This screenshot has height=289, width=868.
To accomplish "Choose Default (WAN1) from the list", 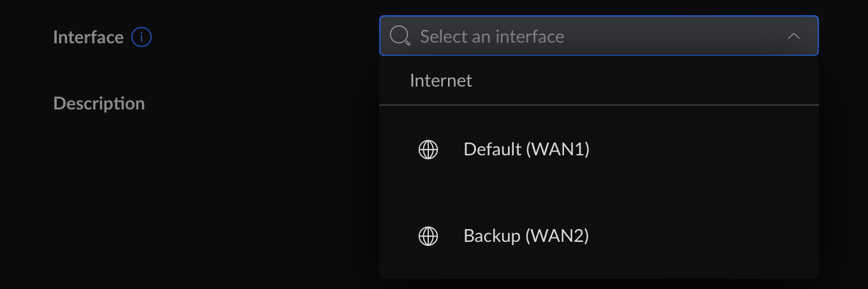I will [599, 150].
